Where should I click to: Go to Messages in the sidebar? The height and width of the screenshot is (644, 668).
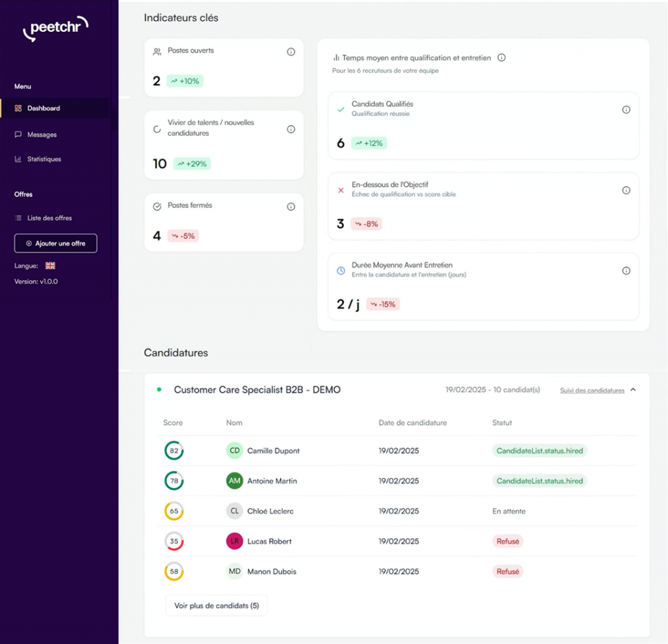pos(42,134)
